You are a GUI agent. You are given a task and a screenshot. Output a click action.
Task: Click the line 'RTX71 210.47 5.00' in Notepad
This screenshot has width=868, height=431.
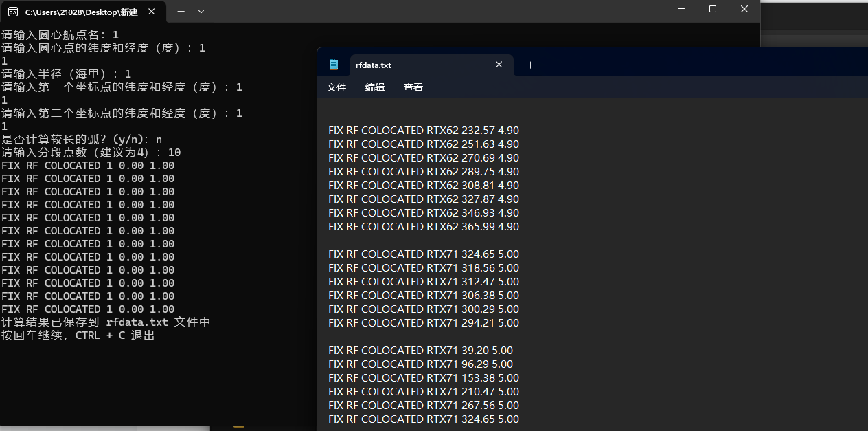pyautogui.click(x=424, y=391)
